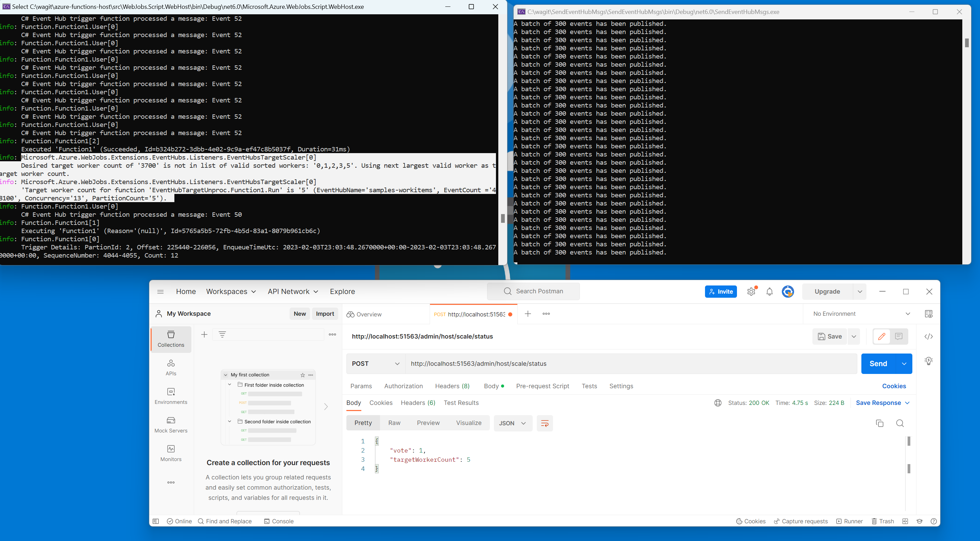Click the Import button

(x=325, y=314)
